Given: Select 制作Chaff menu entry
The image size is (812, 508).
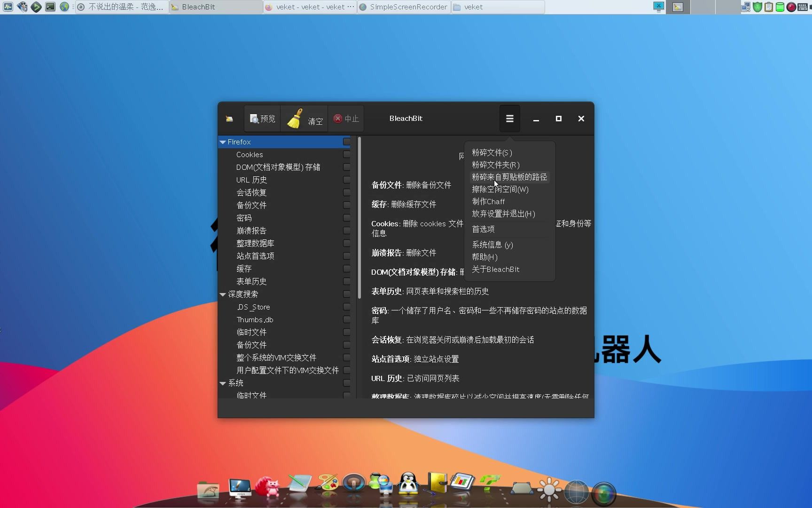Looking at the screenshot, I should pyautogui.click(x=509, y=201).
